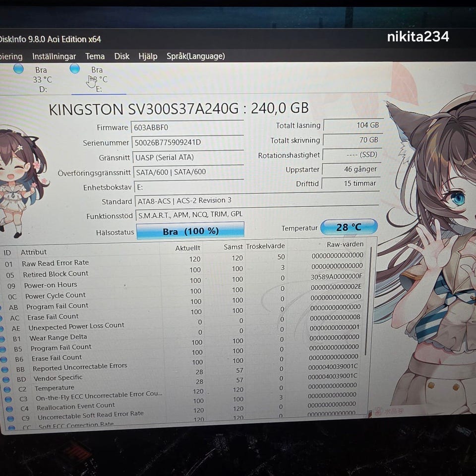The width and height of the screenshot is (476, 476).
Task: Click the Totalt skrivning value 70 GB
Action: click(352, 140)
